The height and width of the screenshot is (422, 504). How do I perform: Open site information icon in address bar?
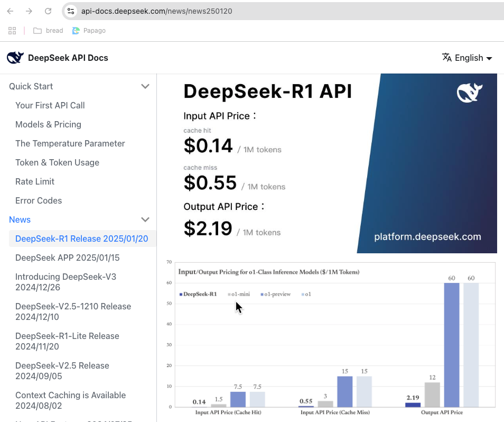(71, 11)
